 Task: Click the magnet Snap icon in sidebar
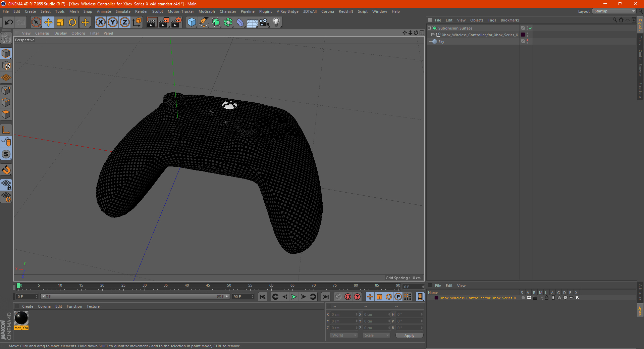coord(6,170)
